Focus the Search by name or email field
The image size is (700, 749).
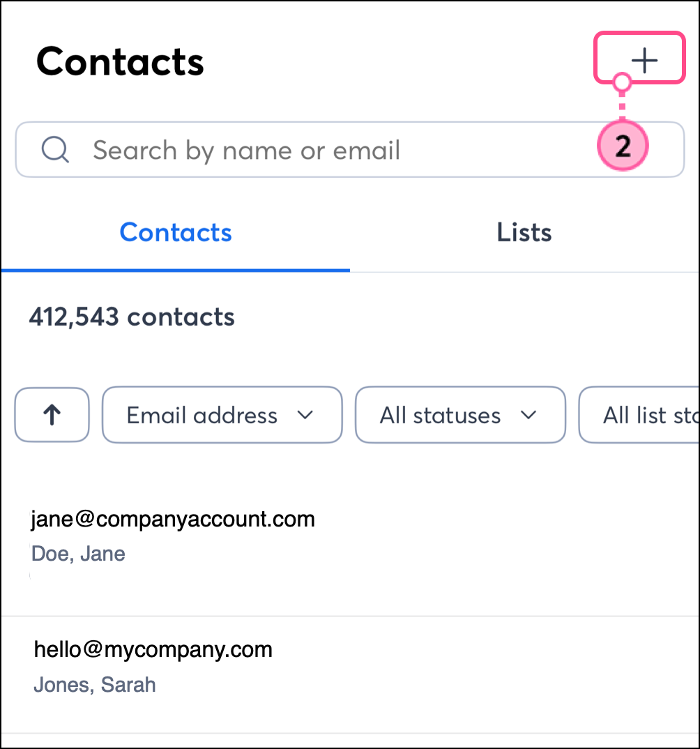(x=314, y=150)
